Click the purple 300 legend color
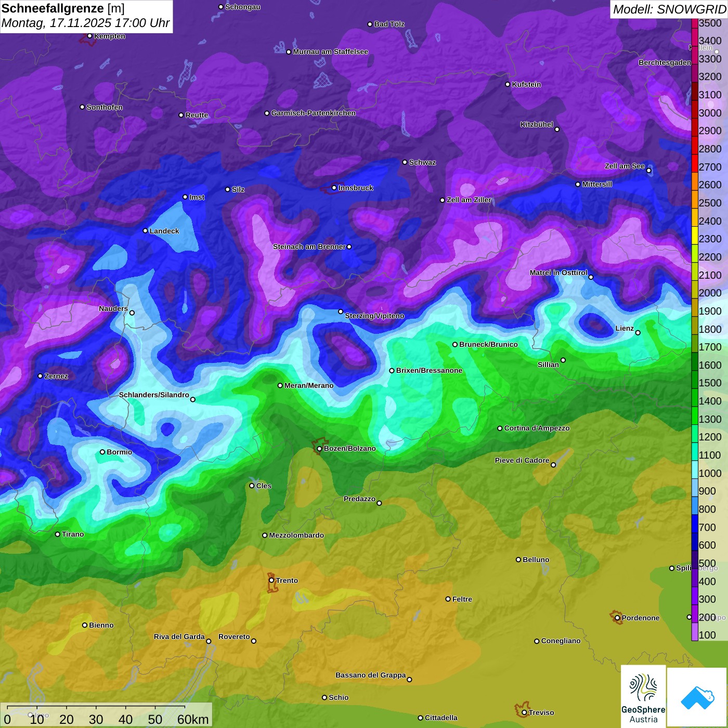Viewport: 728px width, 728px height. click(x=694, y=595)
